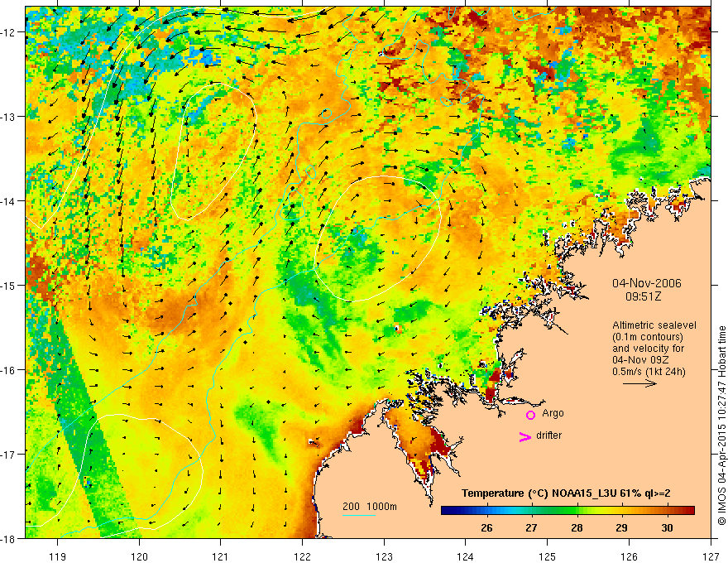Click latitude axis label -14

(x=9, y=201)
